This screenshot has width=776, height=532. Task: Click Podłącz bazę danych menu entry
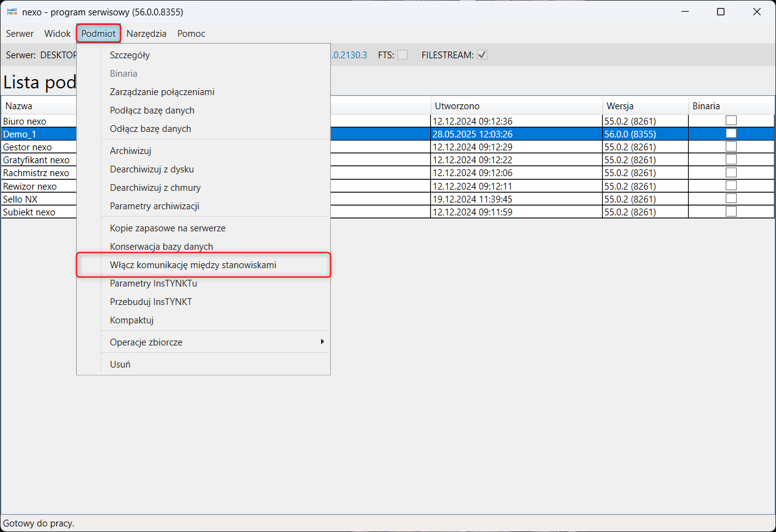coord(152,110)
